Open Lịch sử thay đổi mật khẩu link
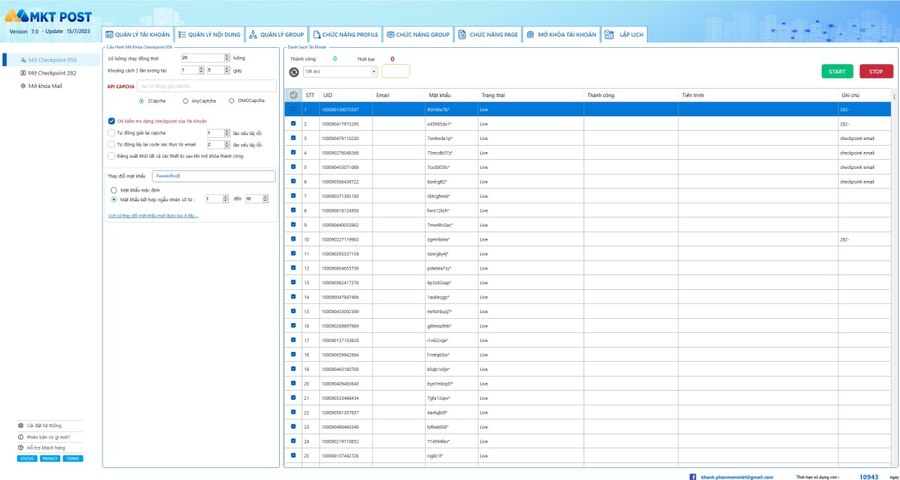Image resolution: width=900 pixels, height=480 pixels. 153,216
